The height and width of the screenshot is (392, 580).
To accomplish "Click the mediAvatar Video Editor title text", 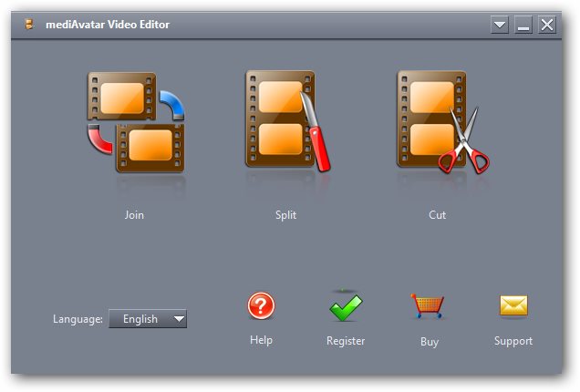I will tap(108, 25).
